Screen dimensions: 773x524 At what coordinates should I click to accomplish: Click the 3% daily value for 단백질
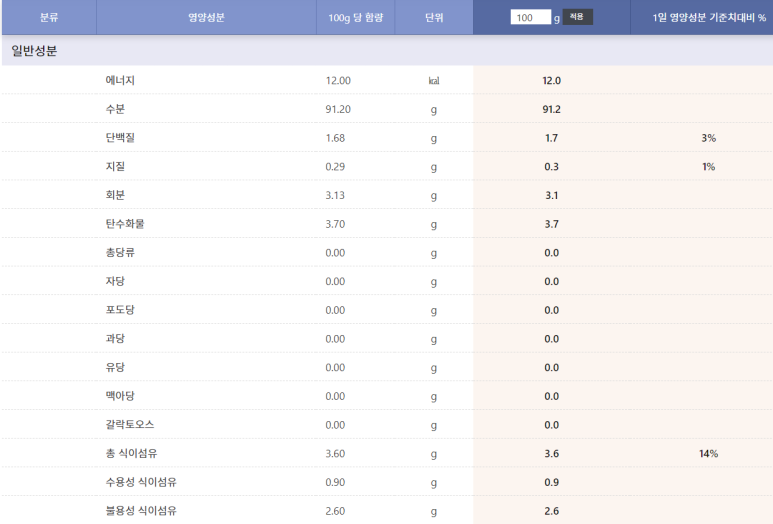coord(708,138)
